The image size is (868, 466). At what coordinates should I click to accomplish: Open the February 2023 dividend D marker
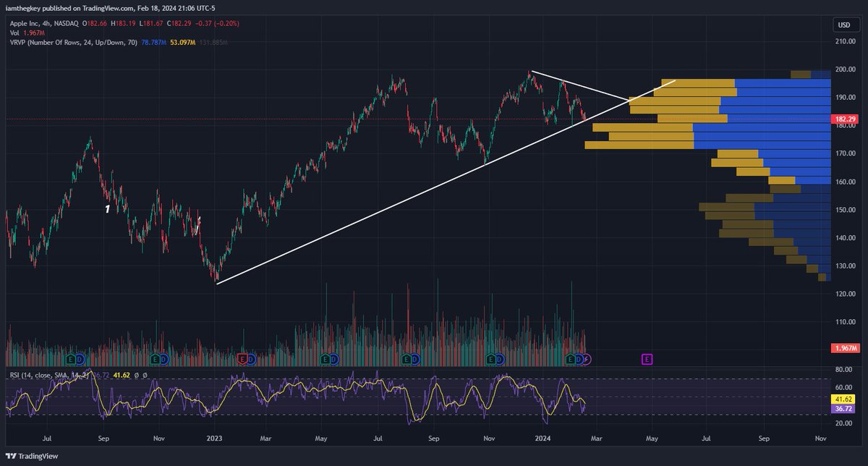[x=250, y=359]
